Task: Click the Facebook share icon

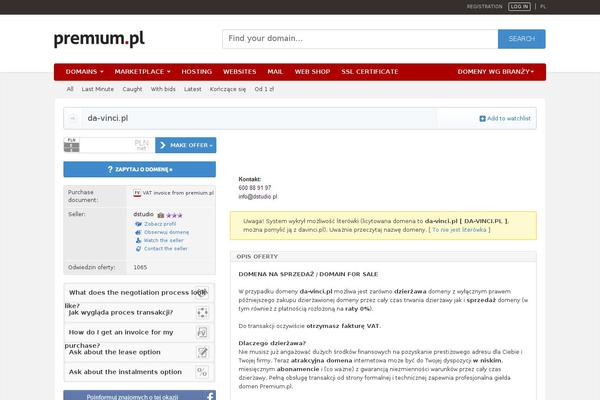Action: click(210, 396)
